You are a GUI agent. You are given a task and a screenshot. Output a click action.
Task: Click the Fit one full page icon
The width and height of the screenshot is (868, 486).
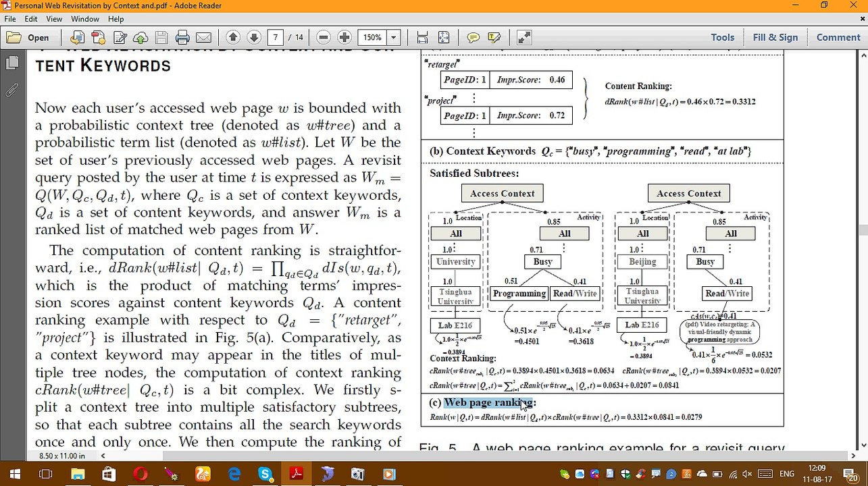[x=444, y=38]
